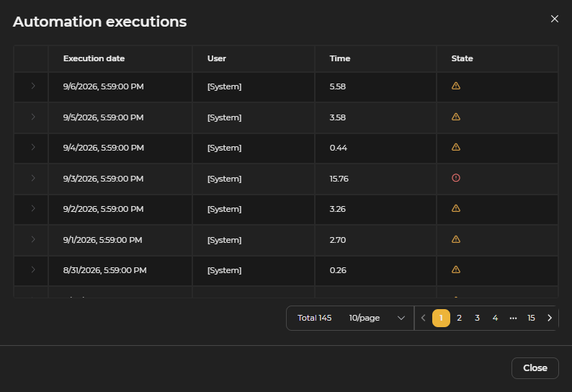Screen dimensions: 572x392
Task: Click warning state icon for 9/5/2026 row
Action: [456, 117]
